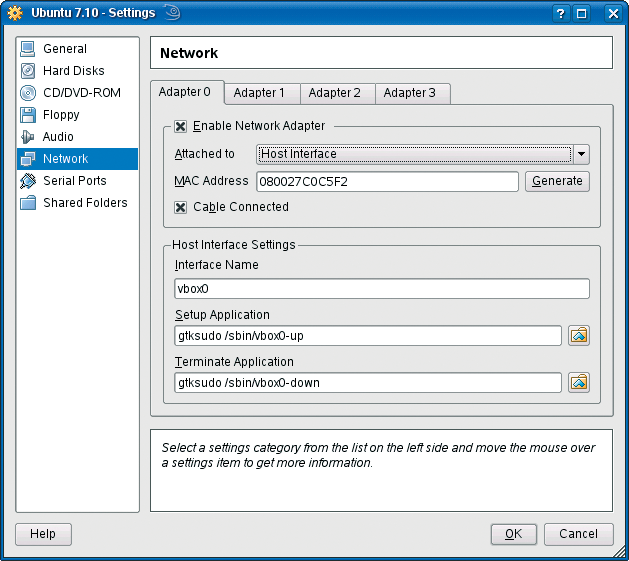Click the Floppy diskette icon
This screenshot has height=561, width=629.
click(28, 115)
